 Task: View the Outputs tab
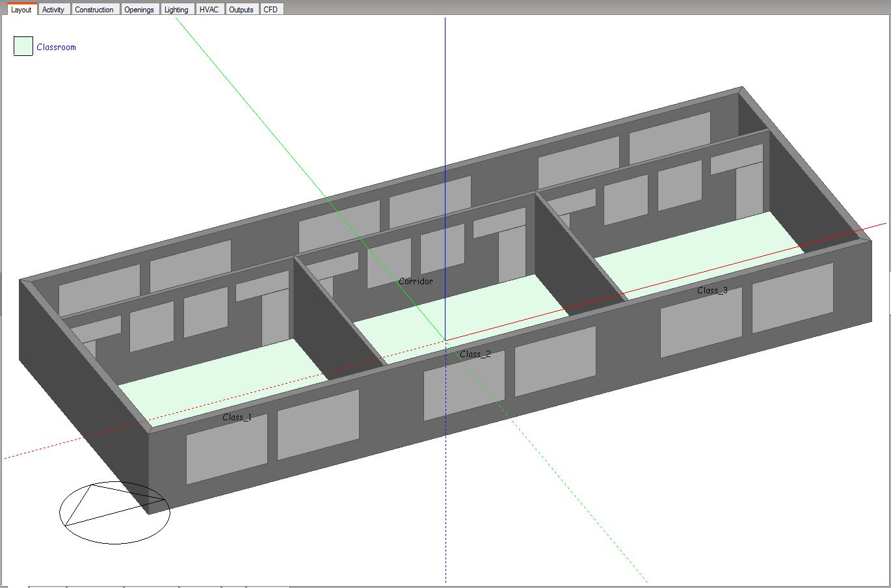coord(241,10)
